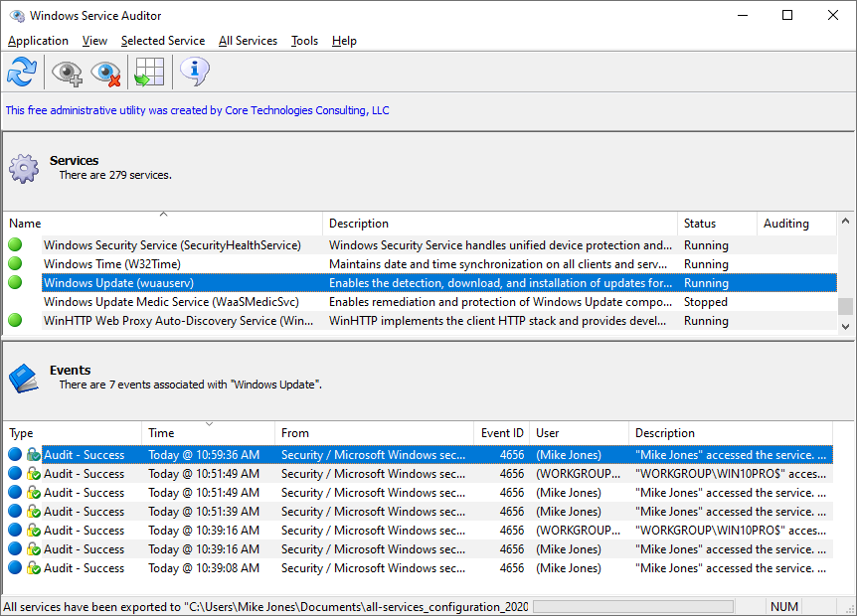Viewport: 857px width, 616px height.
Task: Sort events by Time column header
Action: pyautogui.click(x=208, y=433)
